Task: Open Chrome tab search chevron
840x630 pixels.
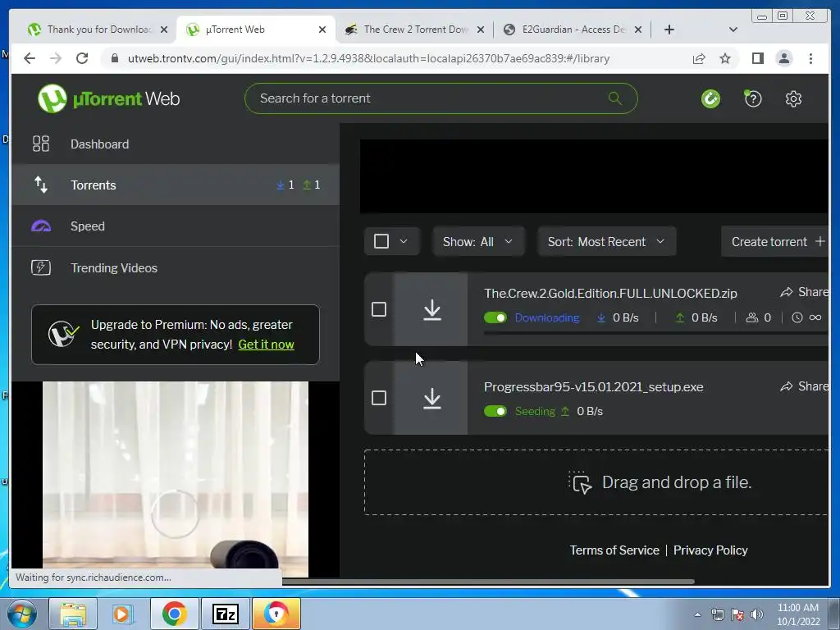Action: point(733,30)
